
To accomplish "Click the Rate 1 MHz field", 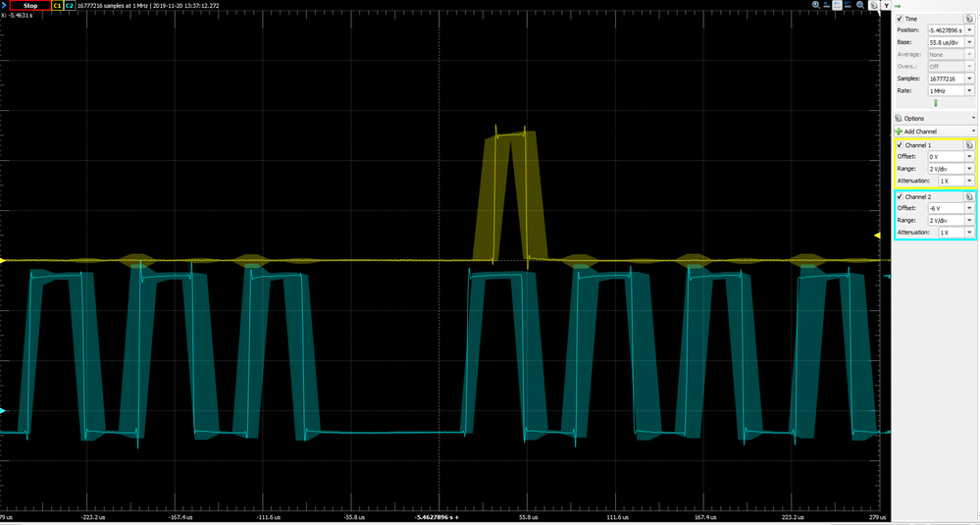I will tap(946, 90).
